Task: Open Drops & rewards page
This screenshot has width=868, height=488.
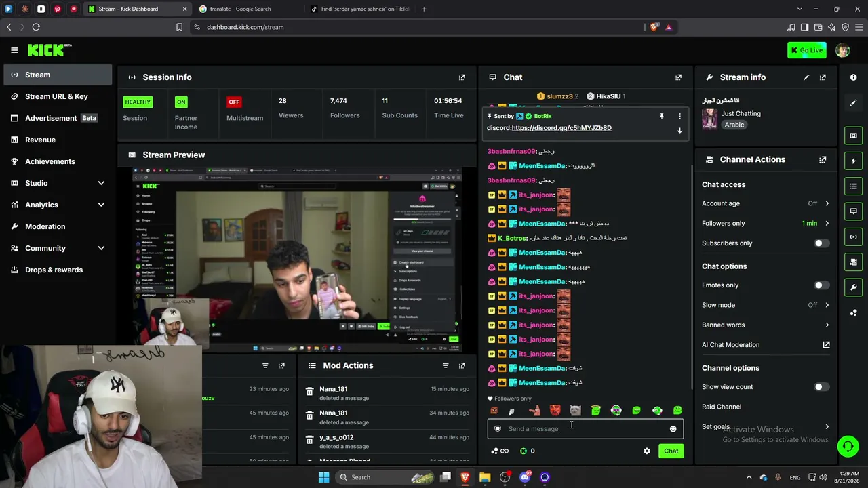Action: click(x=58, y=270)
